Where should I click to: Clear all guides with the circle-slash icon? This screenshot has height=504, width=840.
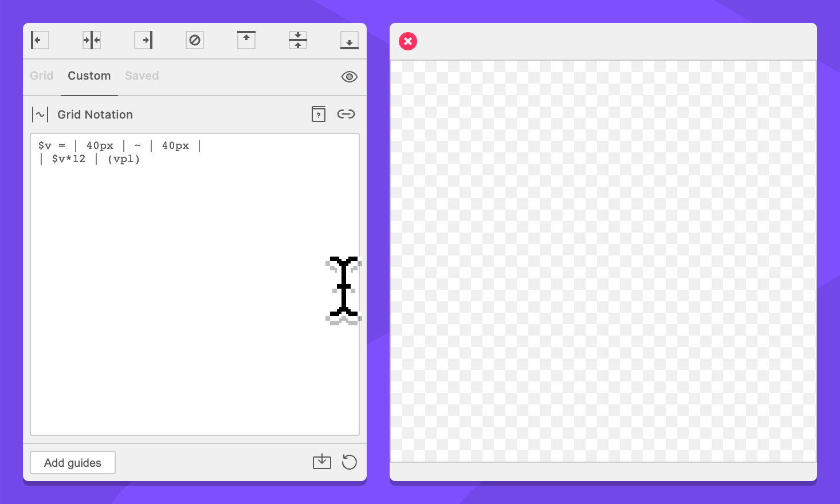click(x=195, y=40)
